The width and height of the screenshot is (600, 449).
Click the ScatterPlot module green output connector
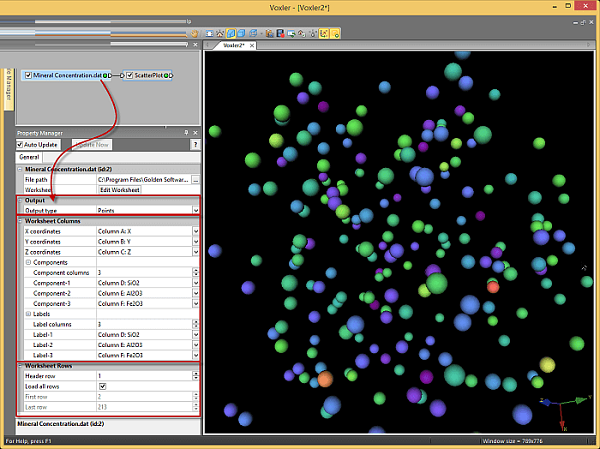166,75
